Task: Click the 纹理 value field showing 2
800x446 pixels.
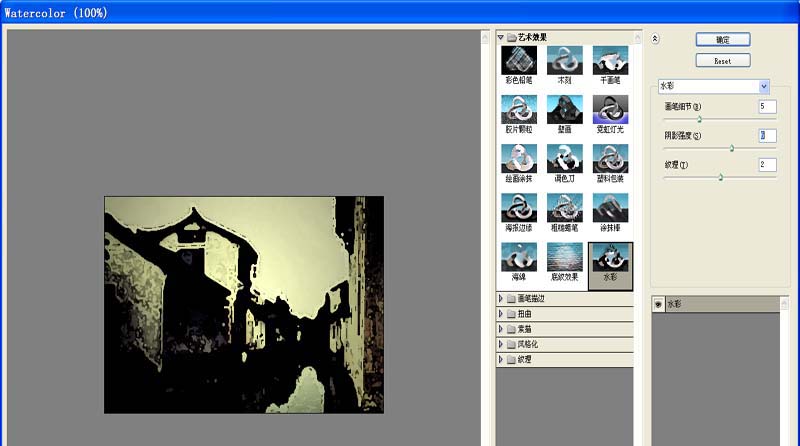Action: click(x=767, y=165)
